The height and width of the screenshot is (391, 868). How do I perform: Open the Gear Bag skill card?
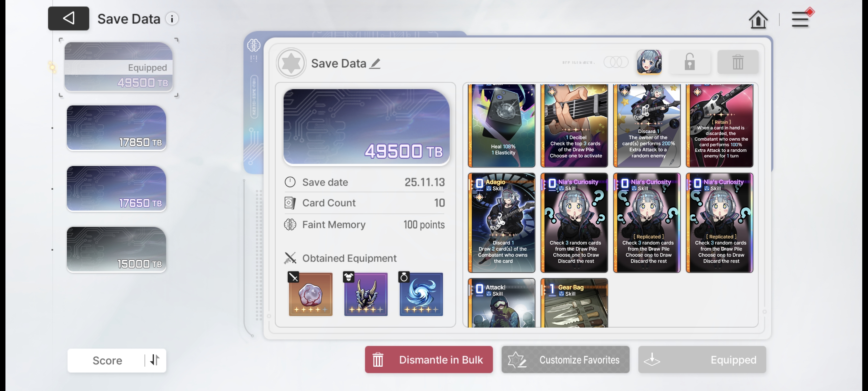point(574,303)
